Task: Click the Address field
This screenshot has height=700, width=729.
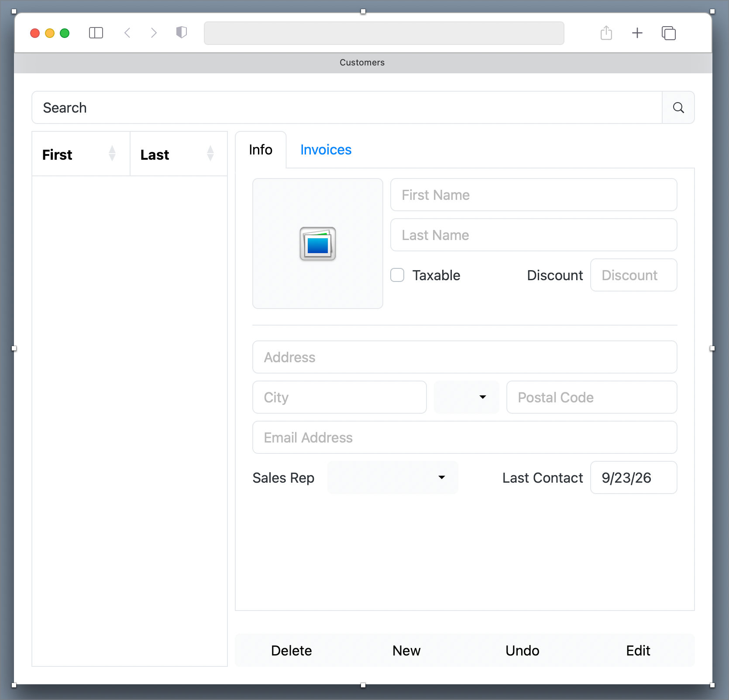Action: pos(465,357)
